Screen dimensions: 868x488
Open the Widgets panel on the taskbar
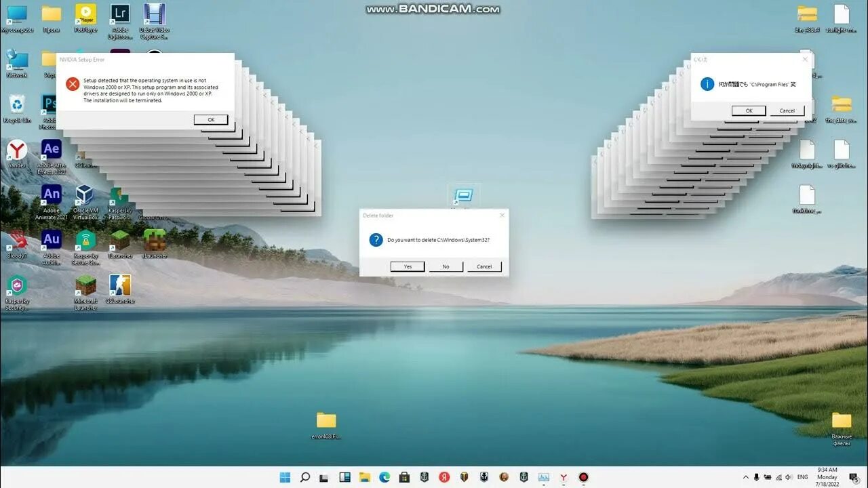[344, 477]
